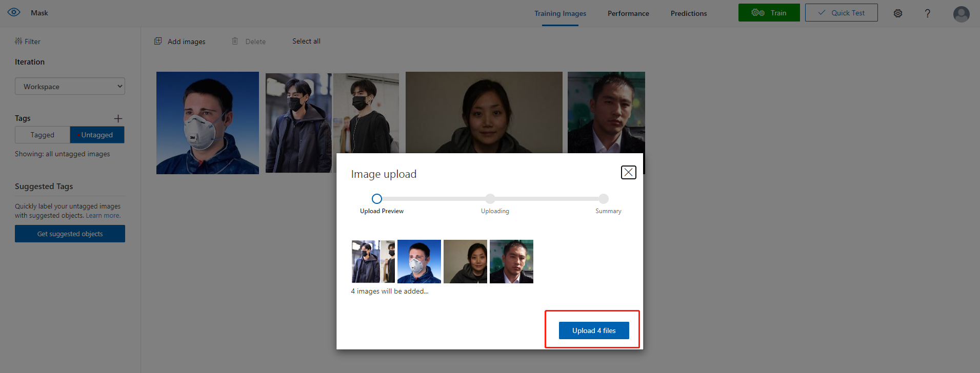Click the user account avatar
980x373 pixels.
[961, 14]
